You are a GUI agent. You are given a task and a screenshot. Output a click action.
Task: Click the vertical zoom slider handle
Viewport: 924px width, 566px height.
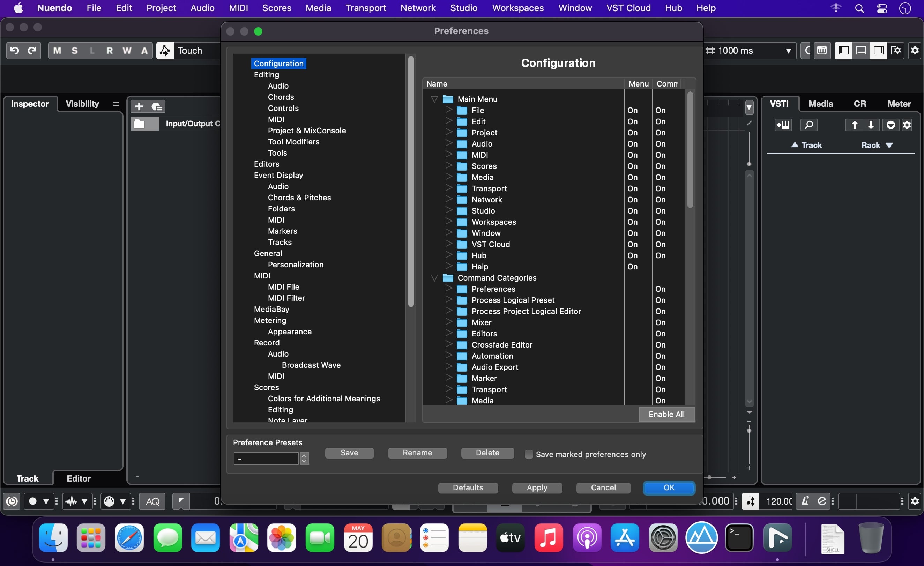click(x=749, y=431)
